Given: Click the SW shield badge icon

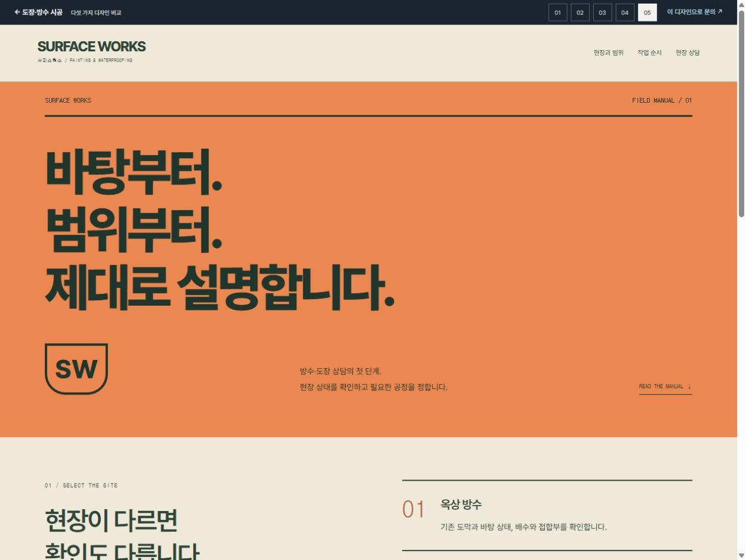Looking at the screenshot, I should (76, 369).
